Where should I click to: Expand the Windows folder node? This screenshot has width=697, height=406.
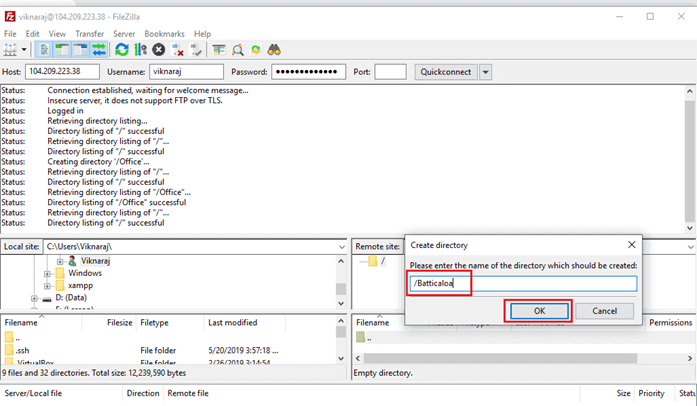point(47,273)
